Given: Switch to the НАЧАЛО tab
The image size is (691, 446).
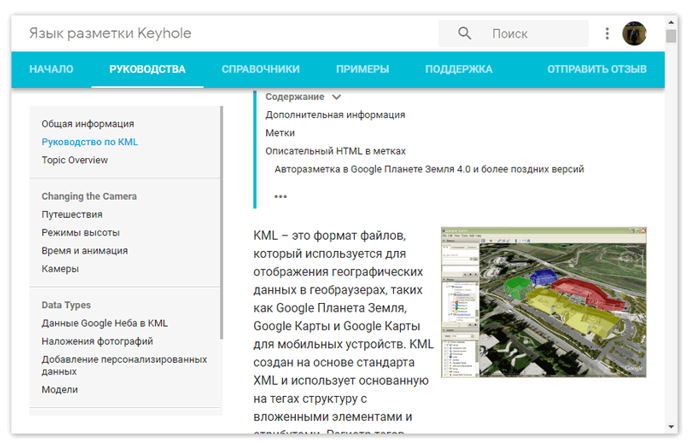Looking at the screenshot, I should coord(52,69).
